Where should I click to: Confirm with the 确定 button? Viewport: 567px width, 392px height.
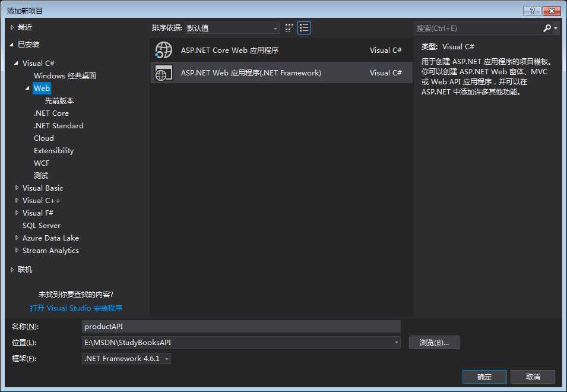tap(484, 377)
